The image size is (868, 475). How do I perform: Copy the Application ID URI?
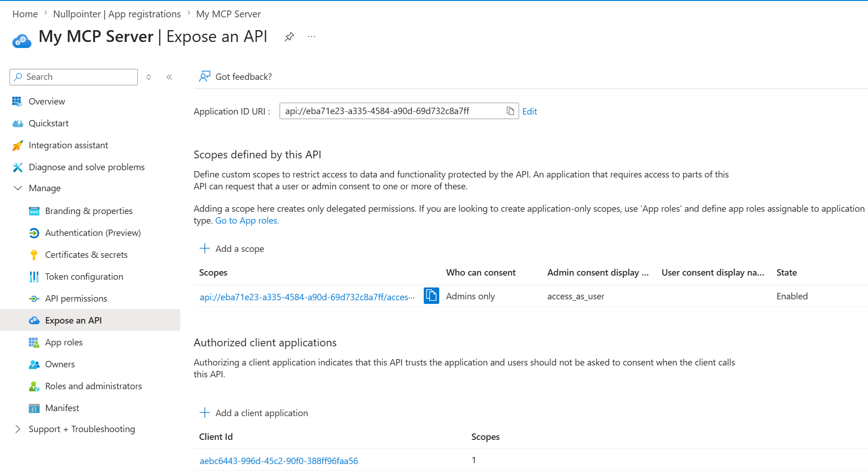point(510,111)
